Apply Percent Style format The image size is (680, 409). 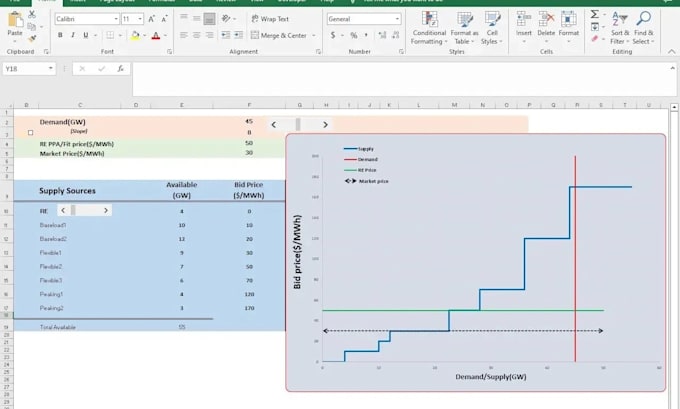(354, 35)
